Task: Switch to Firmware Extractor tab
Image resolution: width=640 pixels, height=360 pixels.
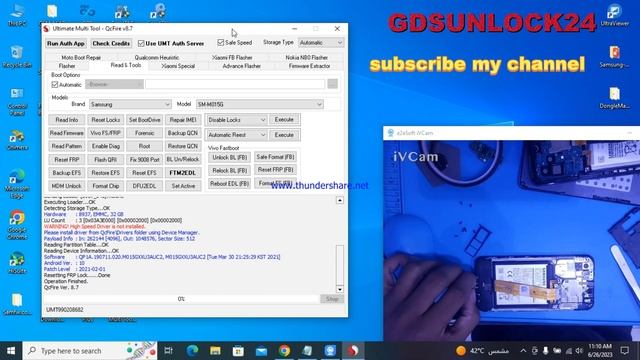Action: [x=309, y=66]
